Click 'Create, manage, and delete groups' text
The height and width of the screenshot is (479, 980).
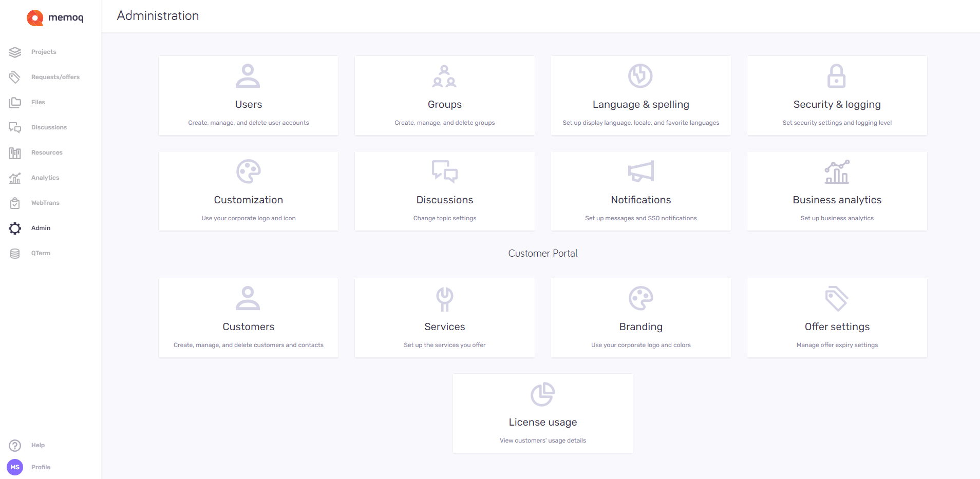click(x=445, y=123)
